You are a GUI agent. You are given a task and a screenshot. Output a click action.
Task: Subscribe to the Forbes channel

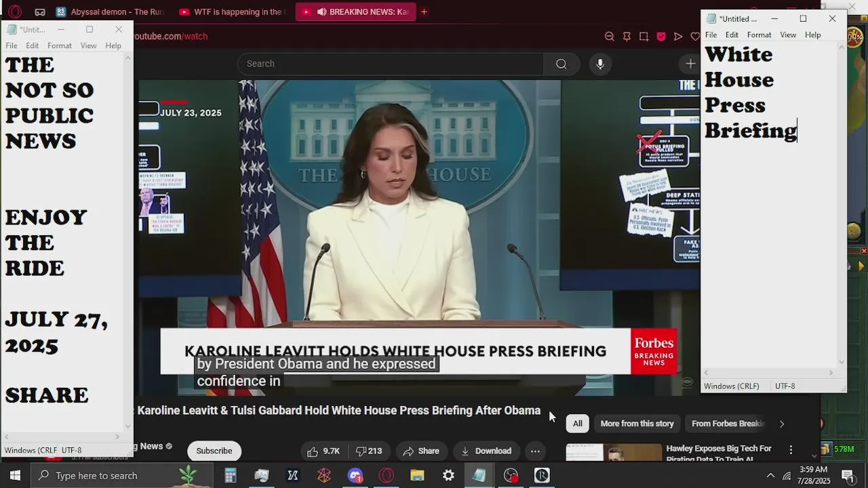(214, 451)
